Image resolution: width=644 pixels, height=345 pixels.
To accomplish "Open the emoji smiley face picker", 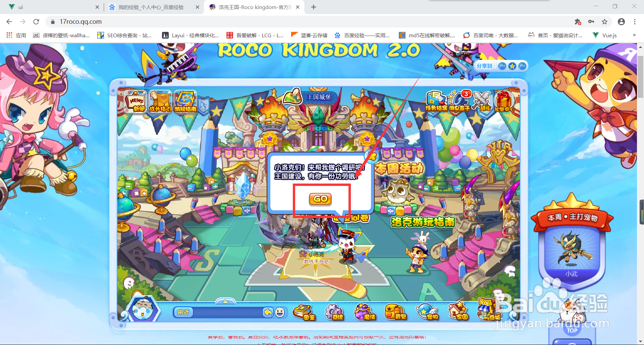I will click(x=280, y=313).
